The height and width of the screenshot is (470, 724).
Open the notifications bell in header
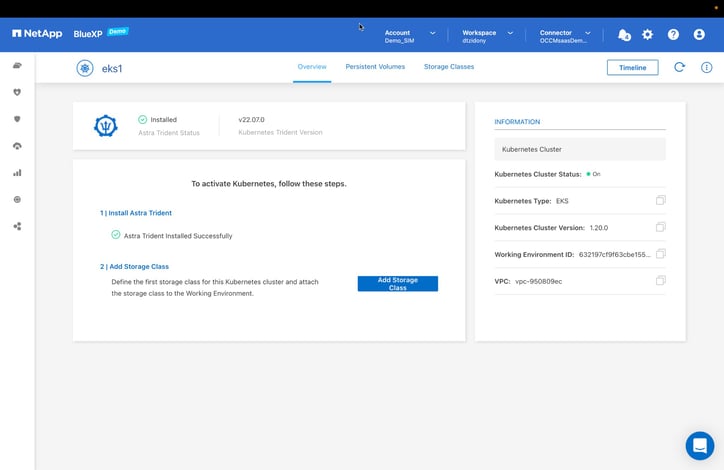tap(624, 35)
